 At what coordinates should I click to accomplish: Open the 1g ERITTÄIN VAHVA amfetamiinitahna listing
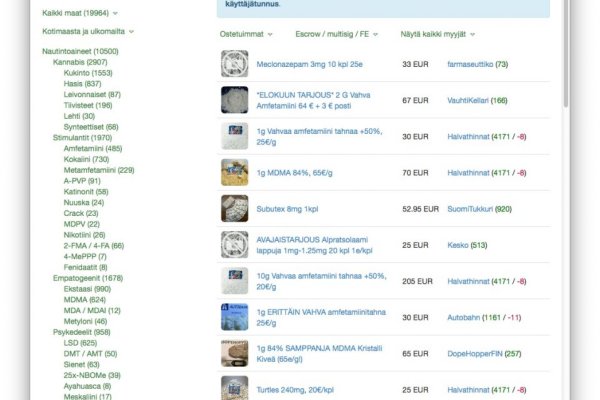pyautogui.click(x=321, y=317)
